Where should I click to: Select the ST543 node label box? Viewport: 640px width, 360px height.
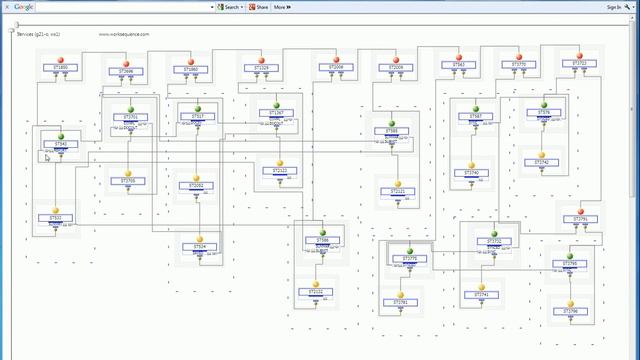pos(61,144)
